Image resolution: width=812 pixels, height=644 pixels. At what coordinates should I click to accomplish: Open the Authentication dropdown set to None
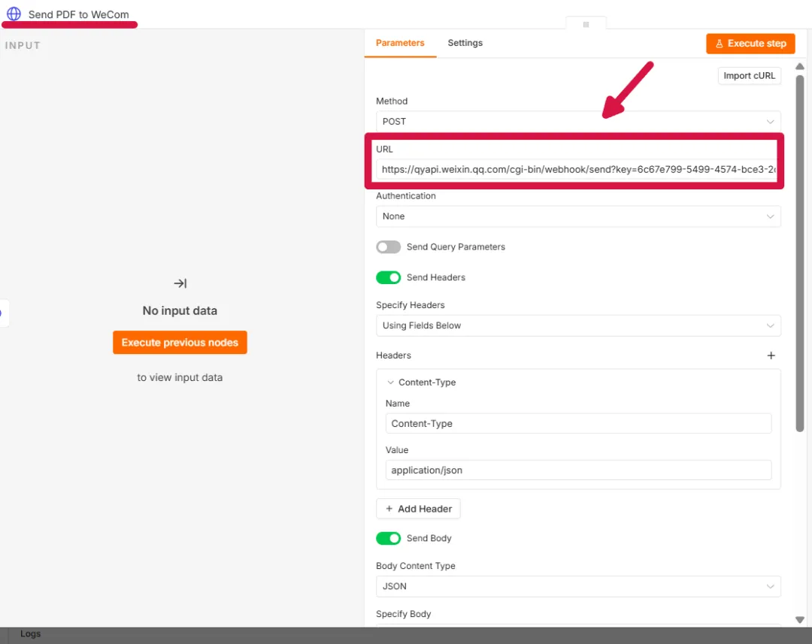(x=578, y=216)
